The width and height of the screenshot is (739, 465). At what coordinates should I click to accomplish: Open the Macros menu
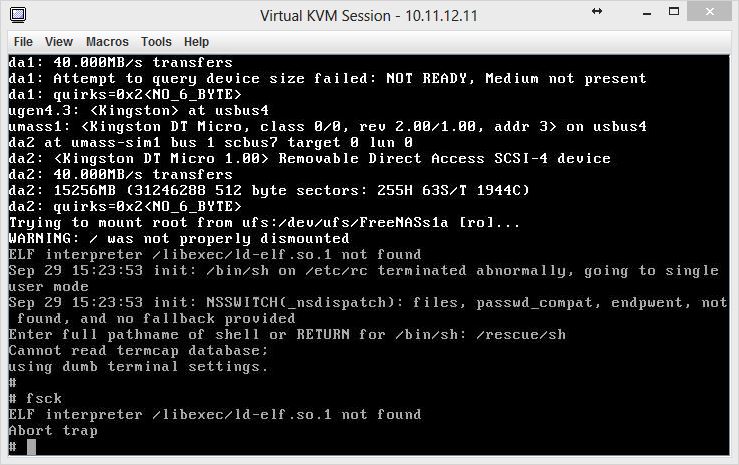[107, 41]
